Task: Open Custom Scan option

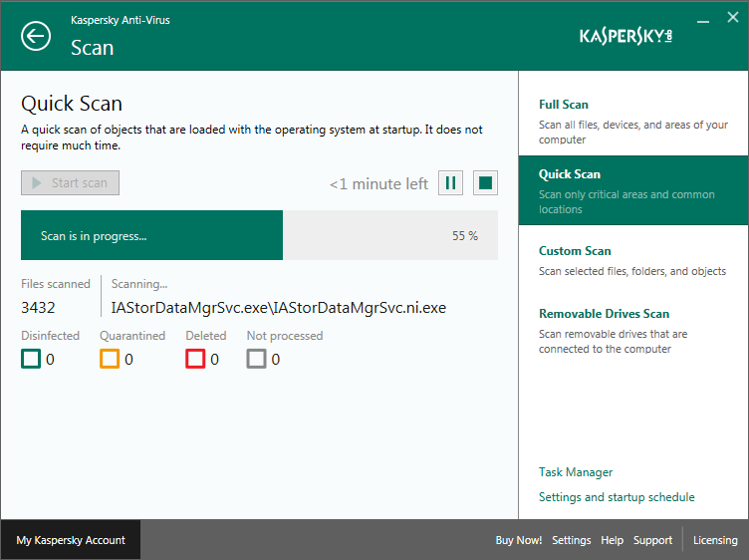Action: [x=575, y=251]
